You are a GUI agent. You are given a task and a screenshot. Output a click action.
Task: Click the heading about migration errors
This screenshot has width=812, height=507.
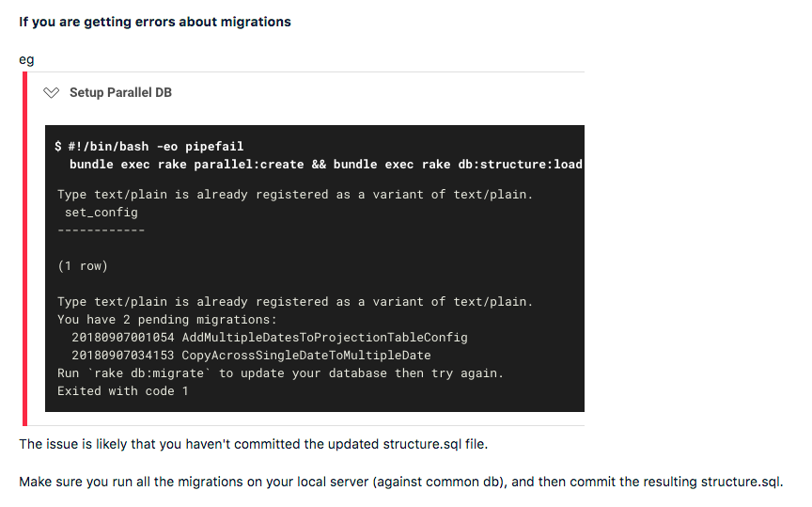[155, 22]
